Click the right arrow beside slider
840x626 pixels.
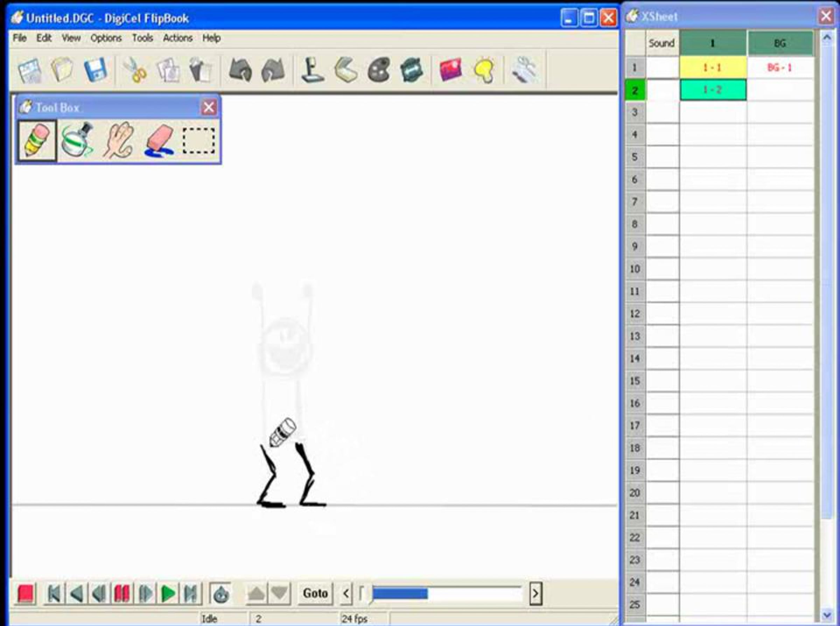(535, 593)
